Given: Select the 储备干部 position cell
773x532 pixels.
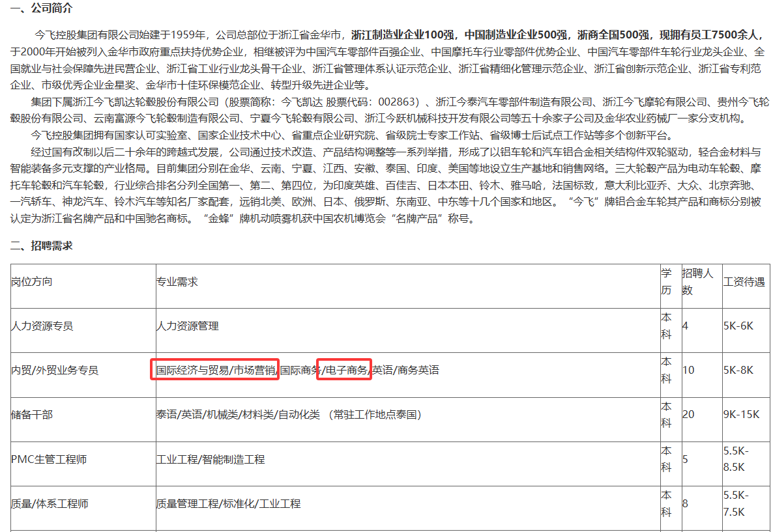Looking at the screenshot, I should [32, 414].
